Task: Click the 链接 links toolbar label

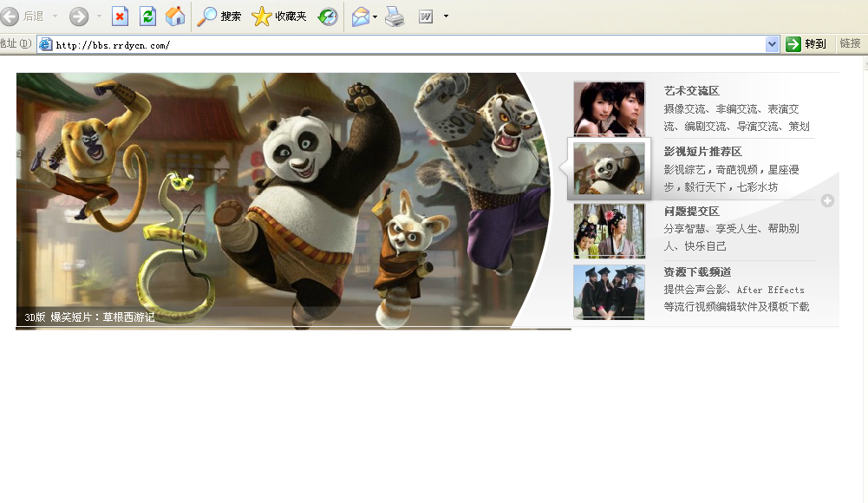Action: pos(851,43)
